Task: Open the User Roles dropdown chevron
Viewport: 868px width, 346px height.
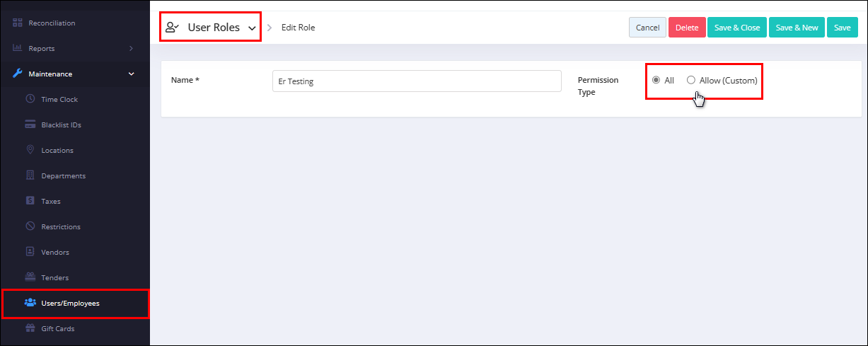Action: pyautogui.click(x=252, y=28)
